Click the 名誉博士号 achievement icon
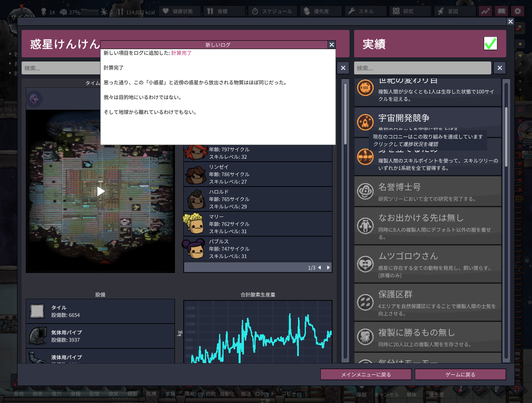Screen dimensions: 532x403 point(366,191)
